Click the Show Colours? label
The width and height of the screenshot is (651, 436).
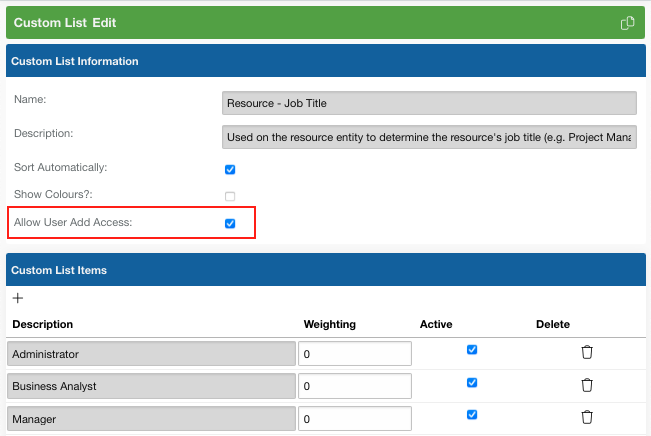pos(53,194)
